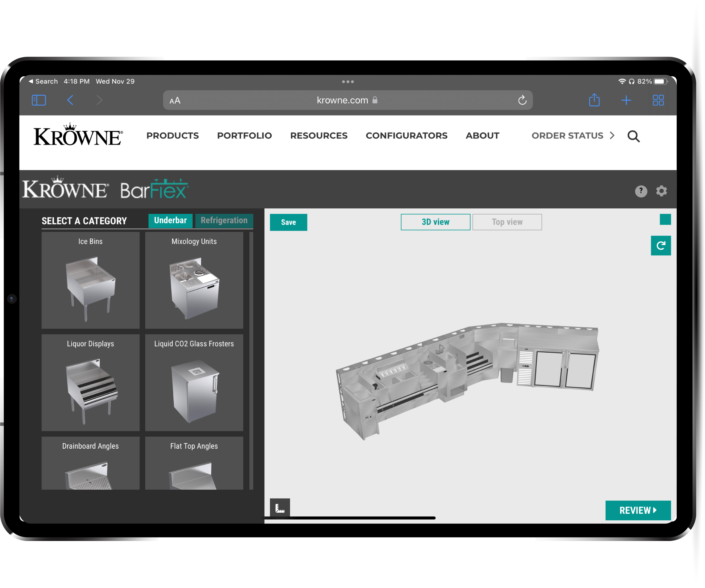Open the Configurators menu
The image size is (705, 588).
[x=407, y=136]
